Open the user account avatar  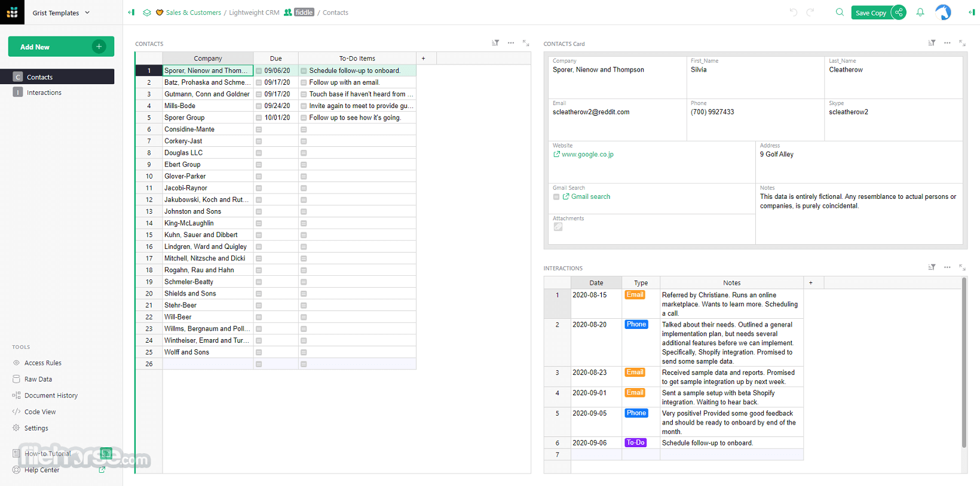click(x=943, y=12)
